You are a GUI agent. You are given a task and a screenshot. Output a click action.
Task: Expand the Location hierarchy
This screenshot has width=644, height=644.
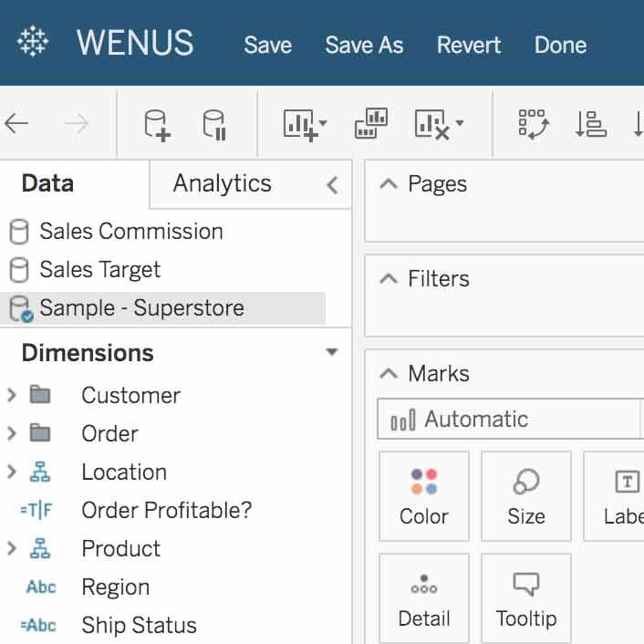click(x=12, y=473)
